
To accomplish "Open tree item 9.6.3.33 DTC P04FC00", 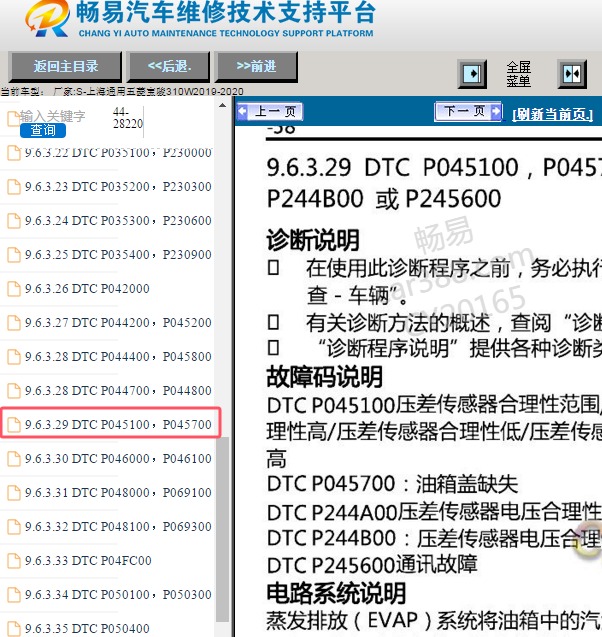I will 88,561.
